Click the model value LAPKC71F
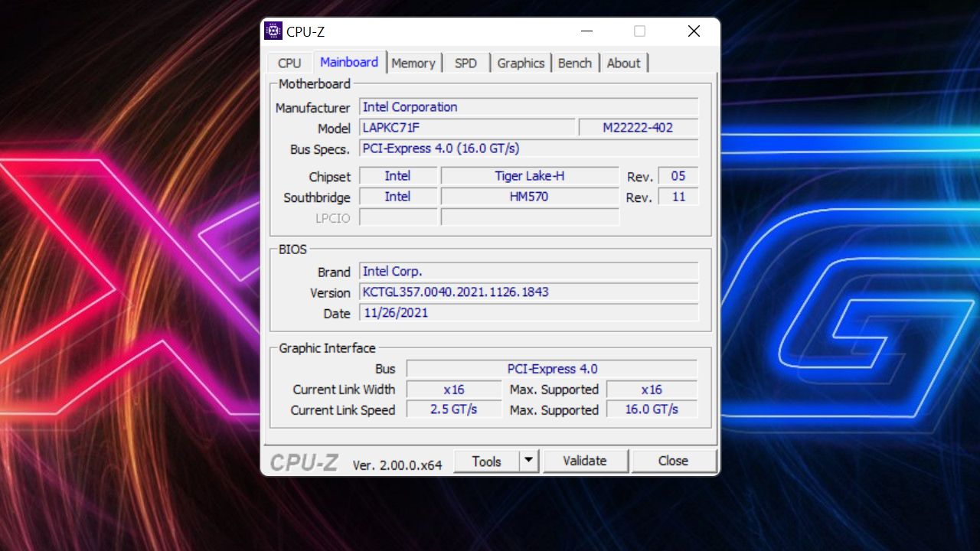The image size is (980, 551). (468, 128)
